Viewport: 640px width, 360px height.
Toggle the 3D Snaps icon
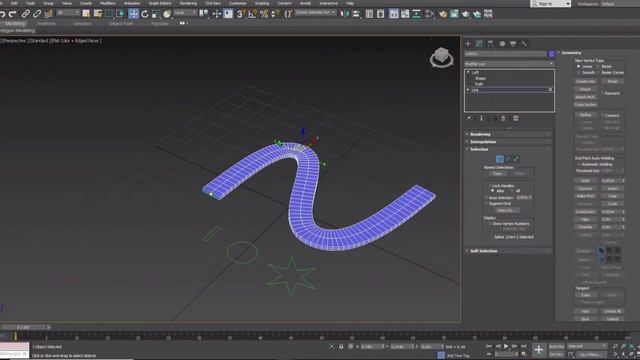[241, 14]
